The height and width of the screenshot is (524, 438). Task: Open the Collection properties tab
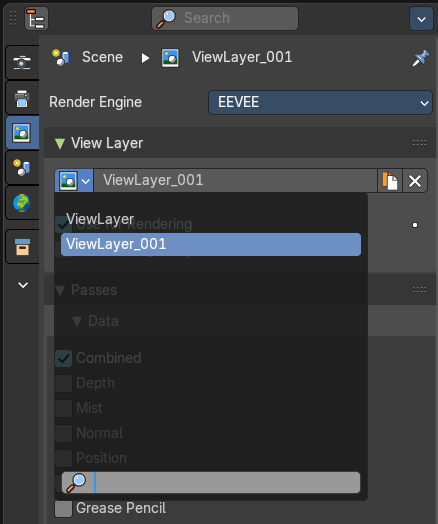click(x=22, y=247)
